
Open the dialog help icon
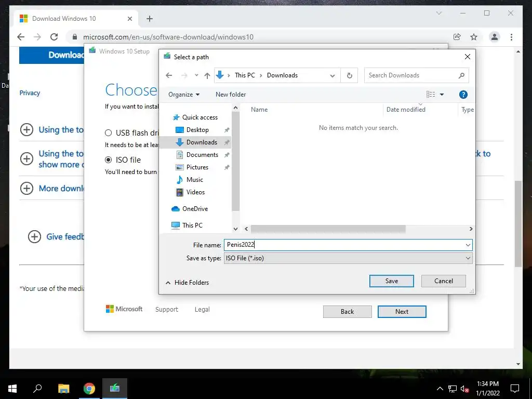coord(463,95)
